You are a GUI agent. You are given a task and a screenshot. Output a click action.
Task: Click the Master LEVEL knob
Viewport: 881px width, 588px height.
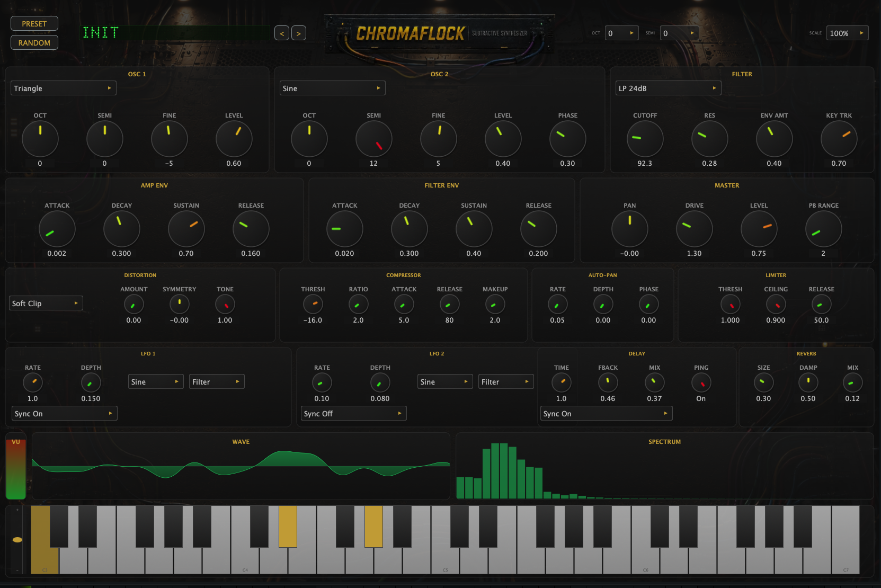click(759, 229)
